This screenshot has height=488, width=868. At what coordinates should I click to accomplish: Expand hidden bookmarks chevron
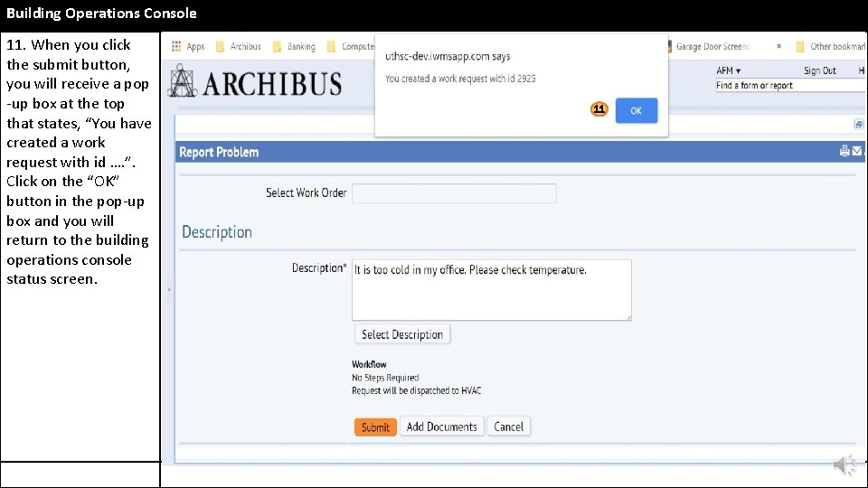coord(778,46)
